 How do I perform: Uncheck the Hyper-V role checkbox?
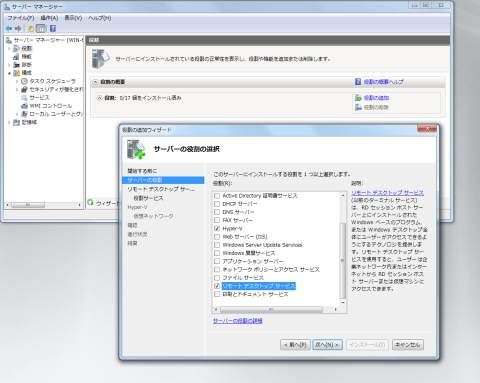tap(217, 228)
